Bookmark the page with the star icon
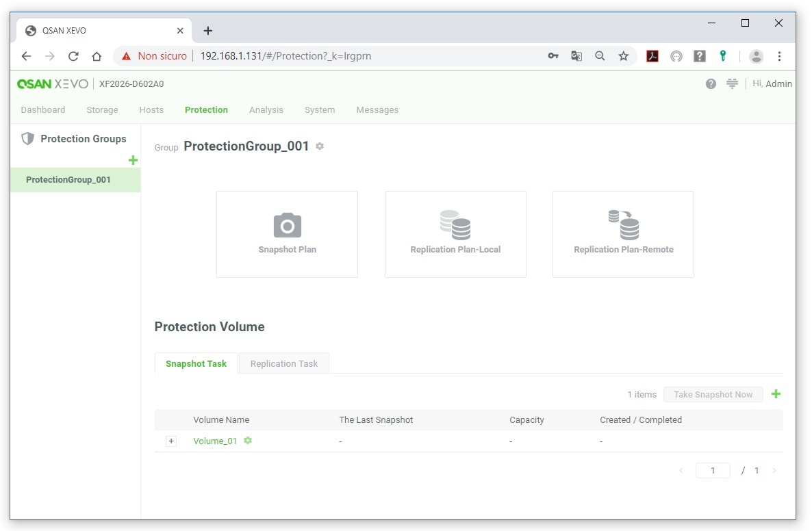The image size is (812, 531). coord(623,56)
